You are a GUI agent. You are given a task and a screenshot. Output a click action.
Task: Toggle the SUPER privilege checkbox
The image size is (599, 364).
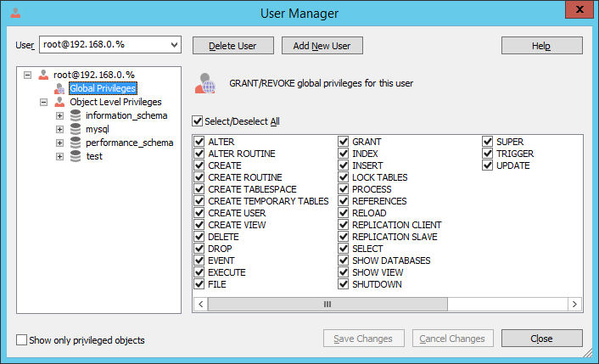click(487, 142)
